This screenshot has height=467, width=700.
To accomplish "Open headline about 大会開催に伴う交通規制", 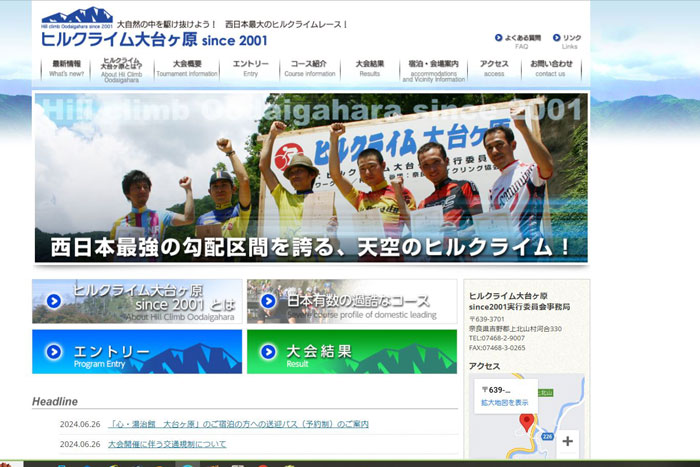I will [x=167, y=443].
